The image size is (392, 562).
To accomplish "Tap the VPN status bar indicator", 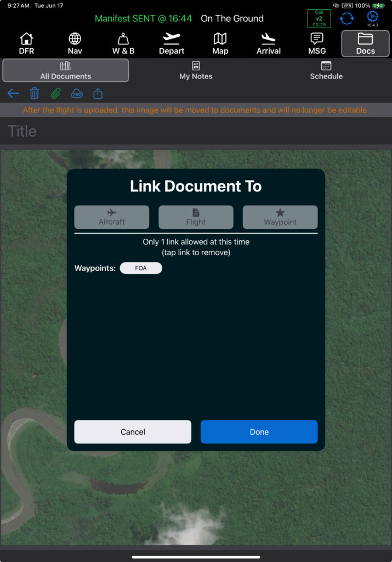I will click(347, 5).
